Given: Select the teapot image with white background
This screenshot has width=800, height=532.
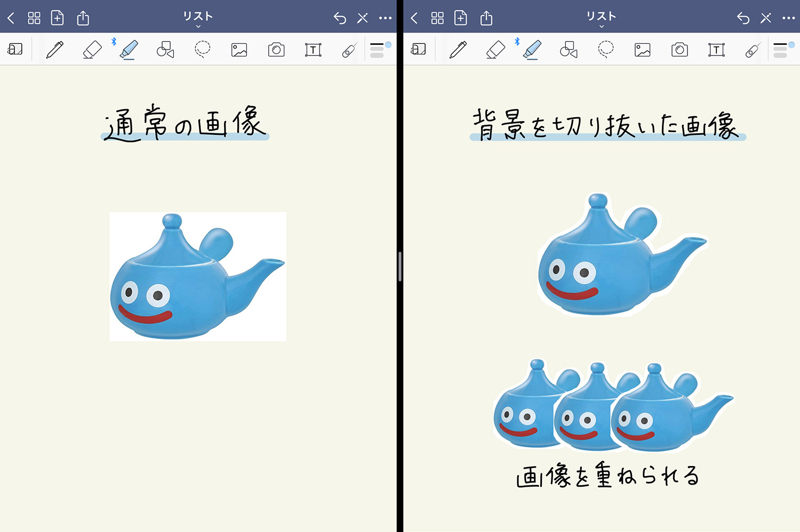Looking at the screenshot, I should 198,276.
